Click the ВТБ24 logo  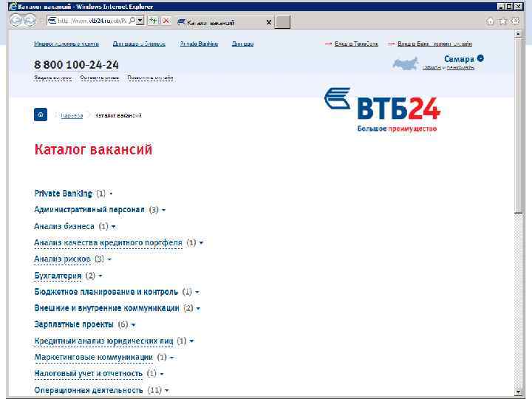pyautogui.click(x=382, y=104)
